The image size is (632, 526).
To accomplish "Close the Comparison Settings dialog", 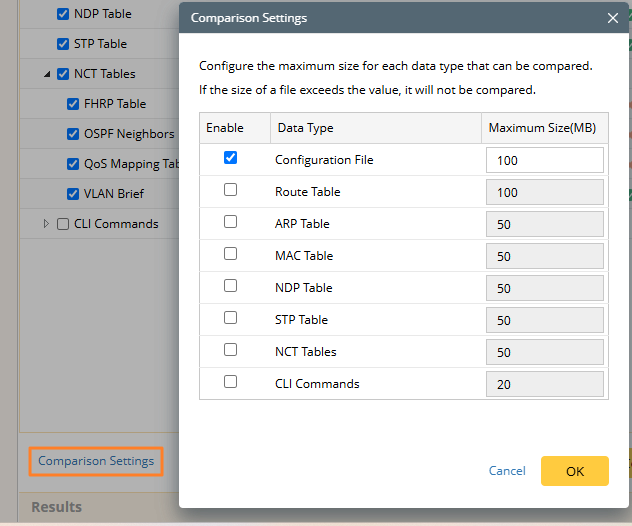I will pos(612,18).
